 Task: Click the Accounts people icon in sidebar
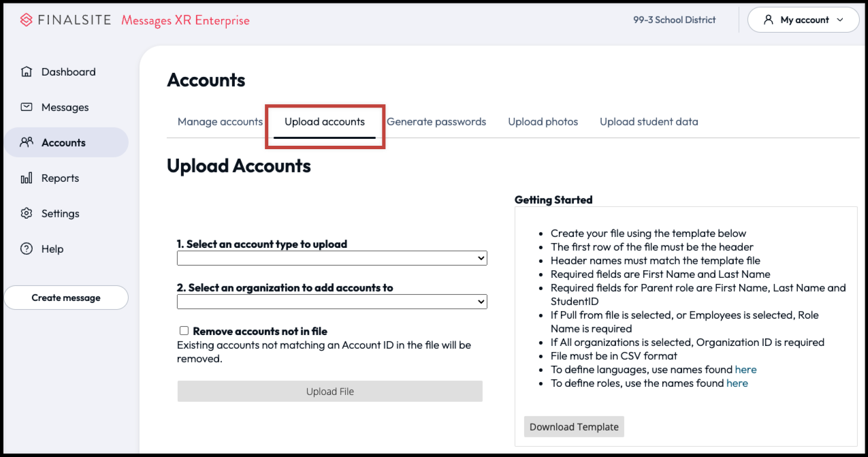click(x=27, y=142)
